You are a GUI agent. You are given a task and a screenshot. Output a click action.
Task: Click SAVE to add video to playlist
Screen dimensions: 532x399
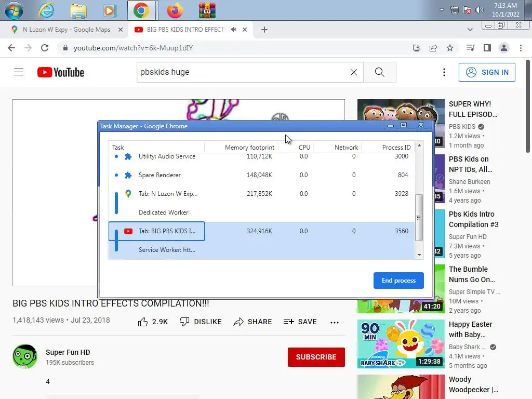[300, 322]
